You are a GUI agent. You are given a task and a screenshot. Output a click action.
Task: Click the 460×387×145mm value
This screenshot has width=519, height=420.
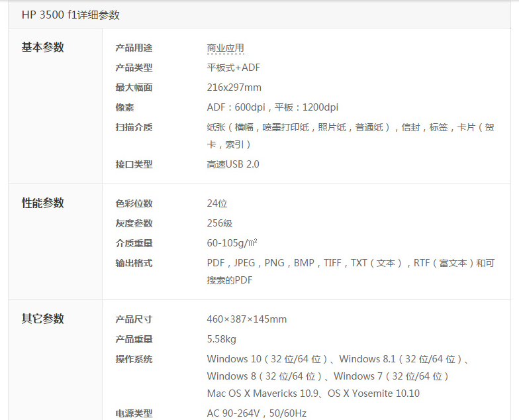coord(246,319)
